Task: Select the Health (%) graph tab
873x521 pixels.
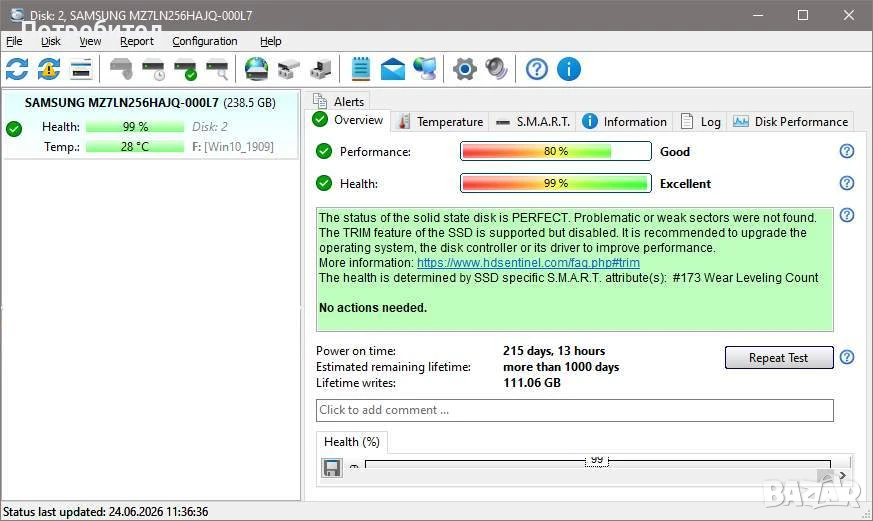Action: tap(352, 442)
